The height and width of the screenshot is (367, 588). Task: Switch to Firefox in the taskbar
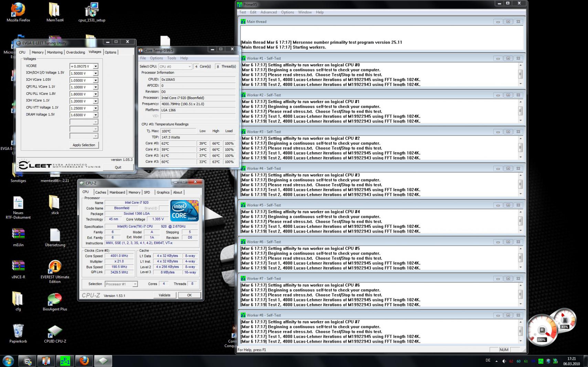(84, 361)
